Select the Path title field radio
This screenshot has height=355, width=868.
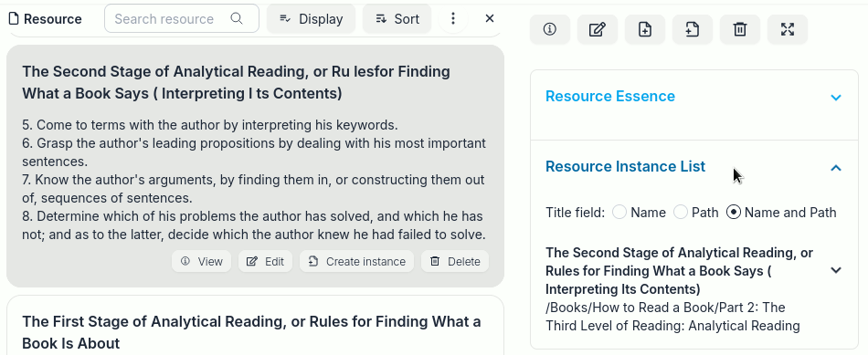pyautogui.click(x=681, y=213)
